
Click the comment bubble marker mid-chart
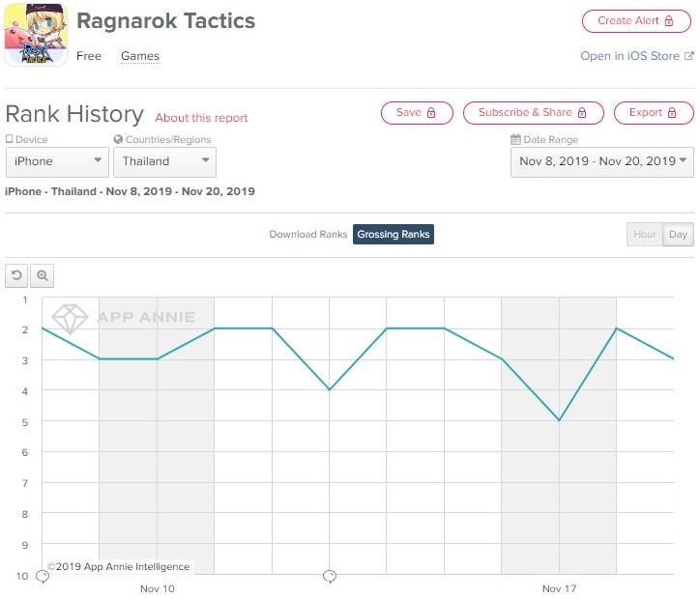click(330, 576)
